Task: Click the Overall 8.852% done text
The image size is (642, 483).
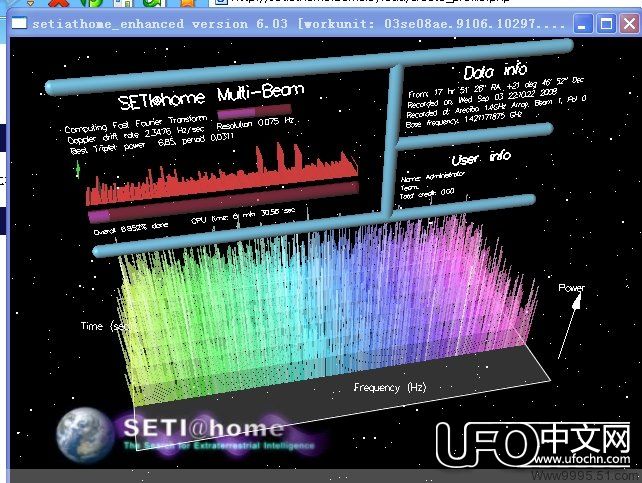Action: (131, 228)
